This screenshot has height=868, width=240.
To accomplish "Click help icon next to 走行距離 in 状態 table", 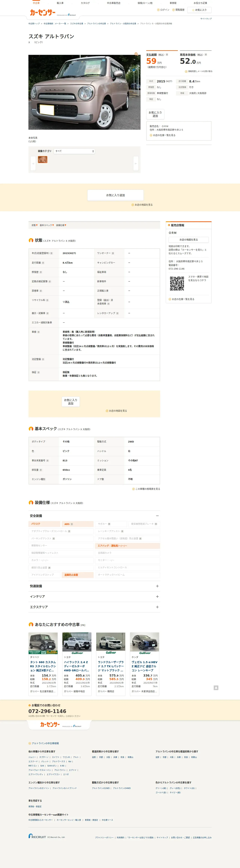I will [43, 263].
